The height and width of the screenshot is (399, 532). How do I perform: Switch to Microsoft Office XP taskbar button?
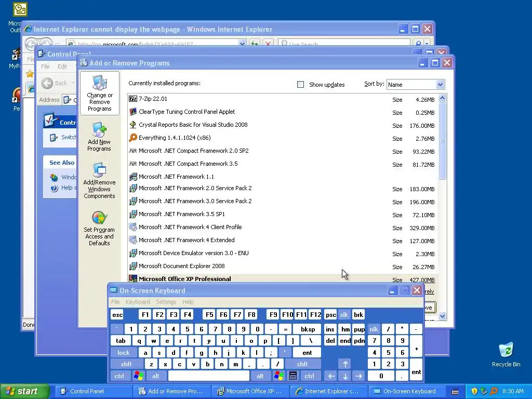pyautogui.click(x=250, y=391)
